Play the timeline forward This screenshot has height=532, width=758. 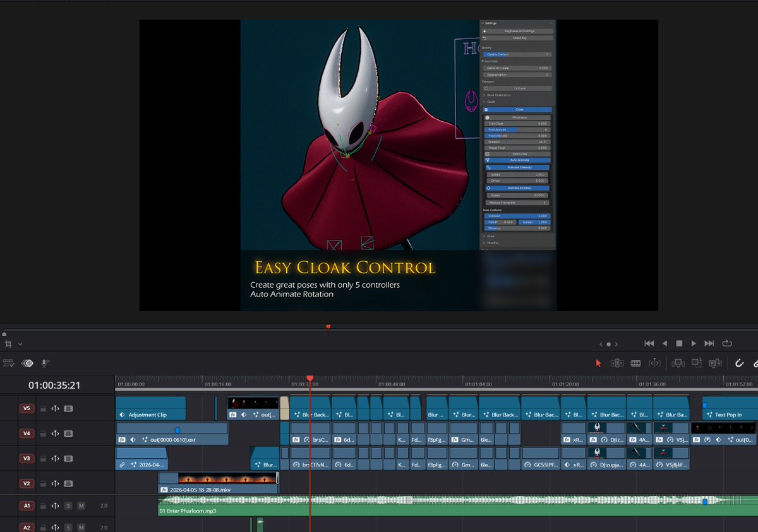click(x=694, y=343)
